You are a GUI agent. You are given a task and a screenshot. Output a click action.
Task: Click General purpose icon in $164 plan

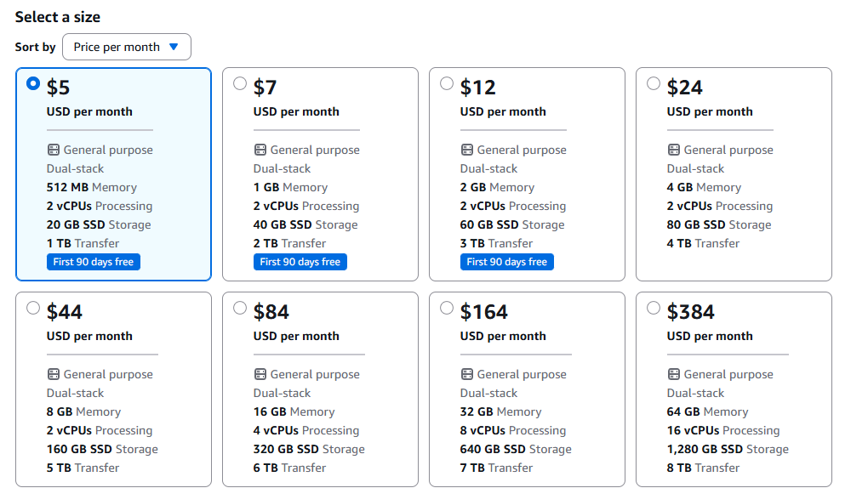point(466,374)
